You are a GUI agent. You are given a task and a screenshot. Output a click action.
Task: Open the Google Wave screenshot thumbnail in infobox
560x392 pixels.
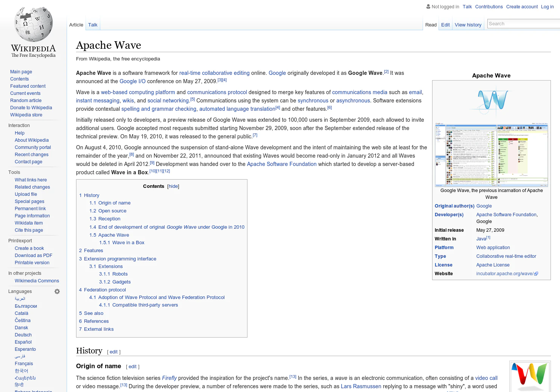click(x=492, y=155)
